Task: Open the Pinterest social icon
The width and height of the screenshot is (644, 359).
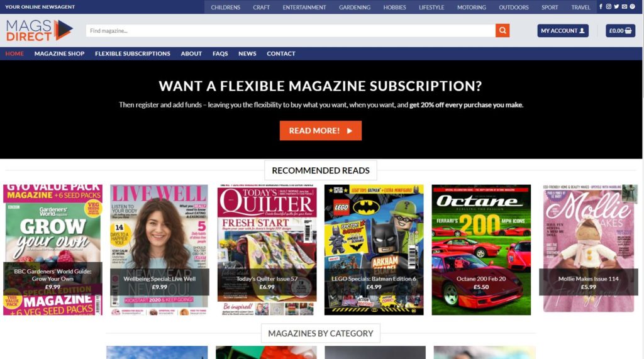Action: 633,6
